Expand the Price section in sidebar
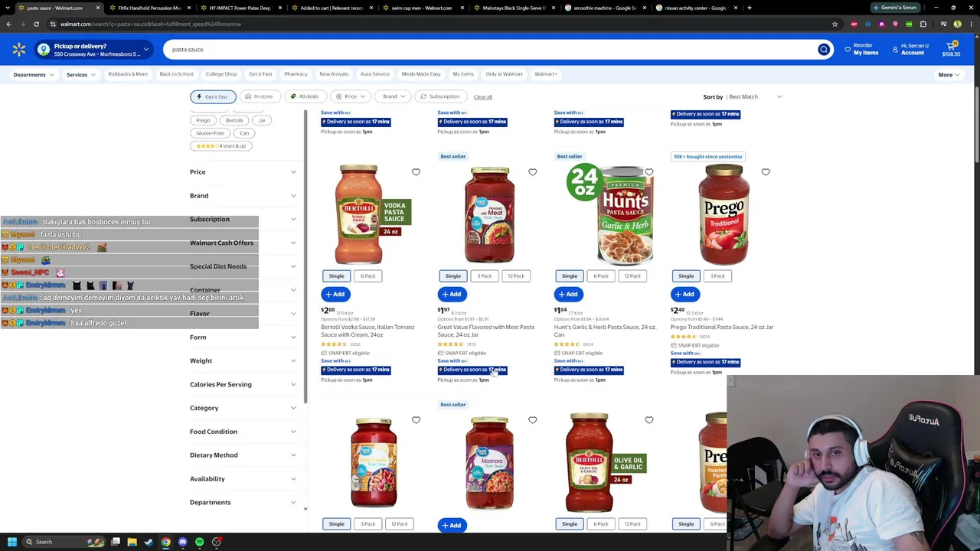Screen dimensions: 980x551 (243, 172)
